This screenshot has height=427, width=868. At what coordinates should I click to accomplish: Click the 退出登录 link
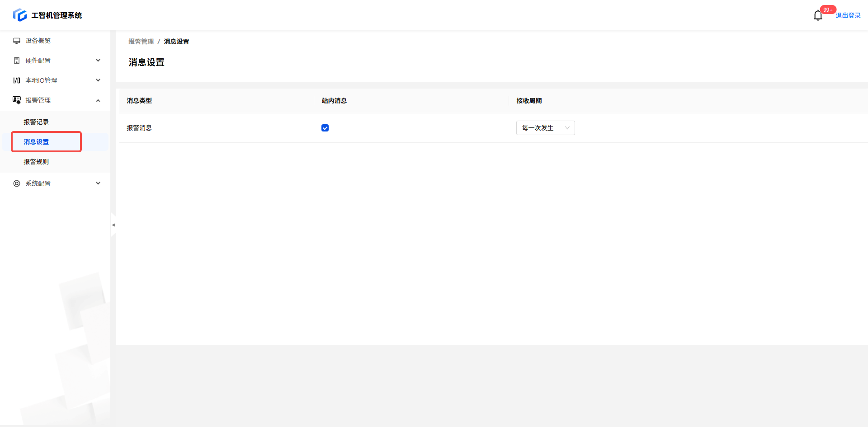pyautogui.click(x=848, y=15)
